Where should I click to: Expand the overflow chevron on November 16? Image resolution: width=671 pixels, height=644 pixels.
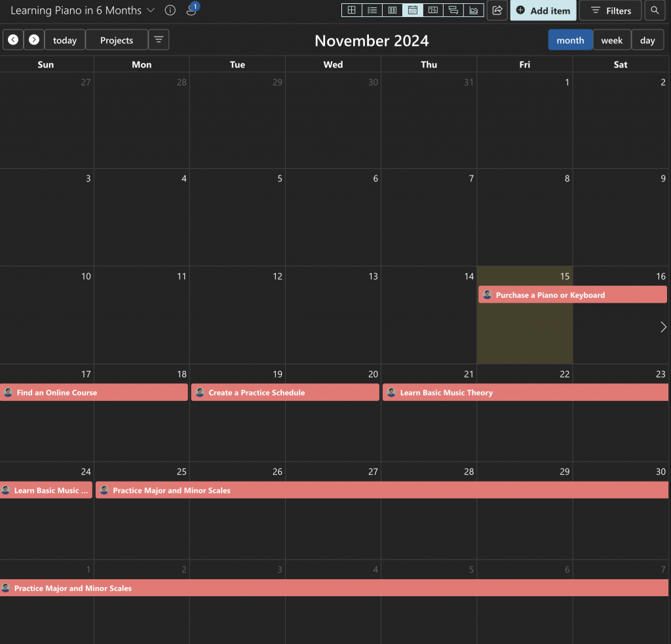click(662, 326)
